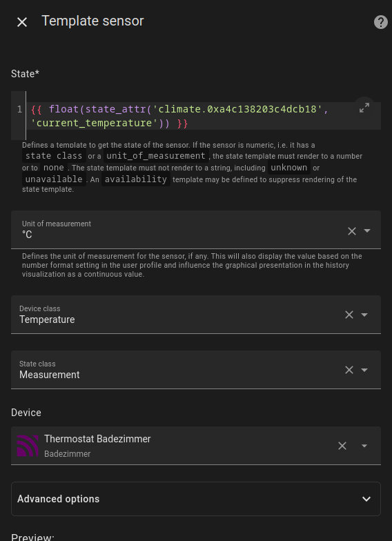This screenshot has height=541, width=392.
Task: Remove the Thermostat Badezimmer device
Action: pos(342,446)
